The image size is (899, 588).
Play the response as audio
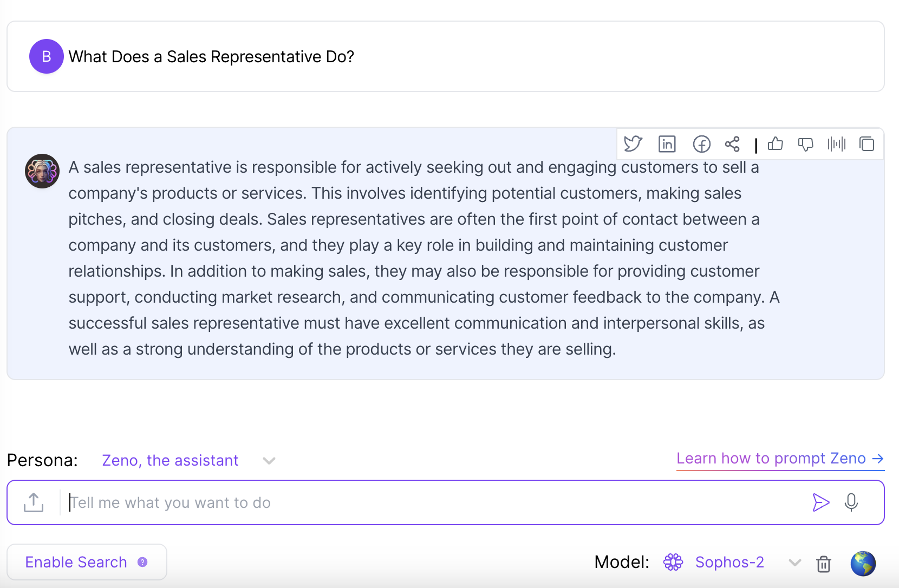837,144
